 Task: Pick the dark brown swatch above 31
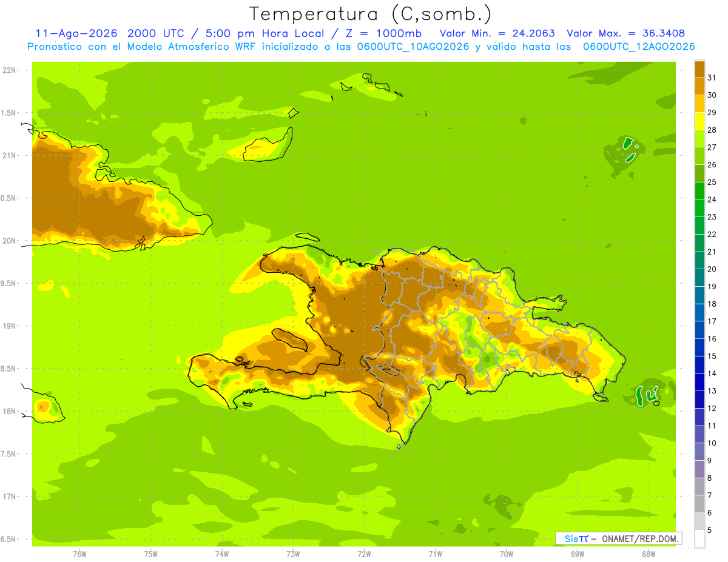[x=699, y=69]
